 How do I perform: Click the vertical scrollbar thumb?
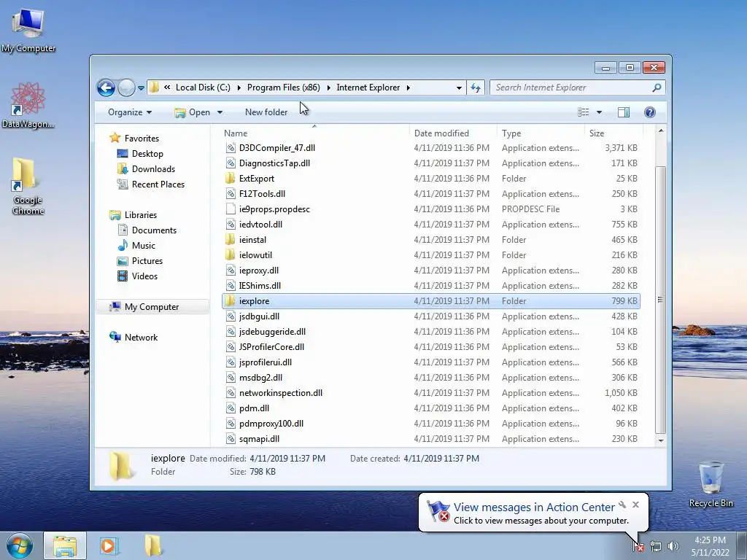pos(661,300)
